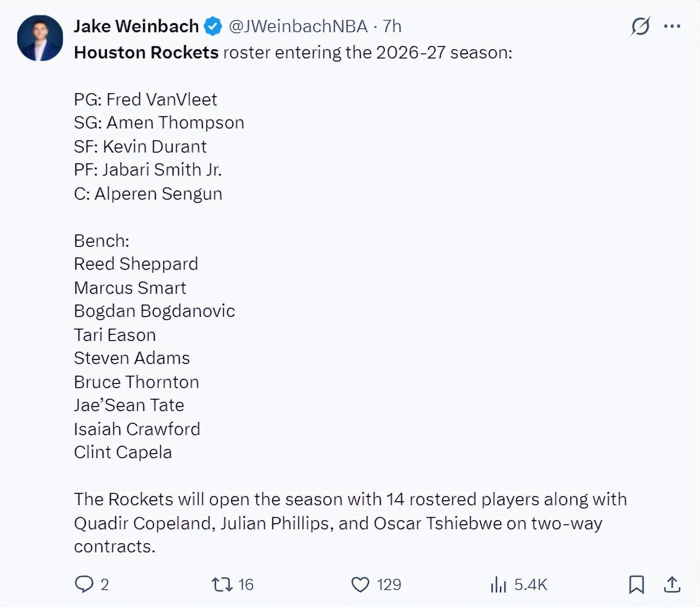Click the 7h timestamp

pos(392,26)
